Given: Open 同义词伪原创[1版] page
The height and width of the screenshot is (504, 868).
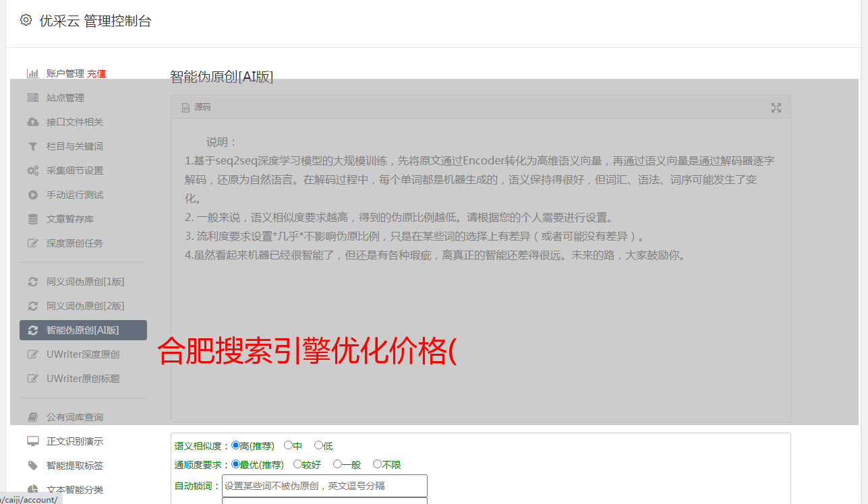Looking at the screenshot, I should click(x=85, y=282).
